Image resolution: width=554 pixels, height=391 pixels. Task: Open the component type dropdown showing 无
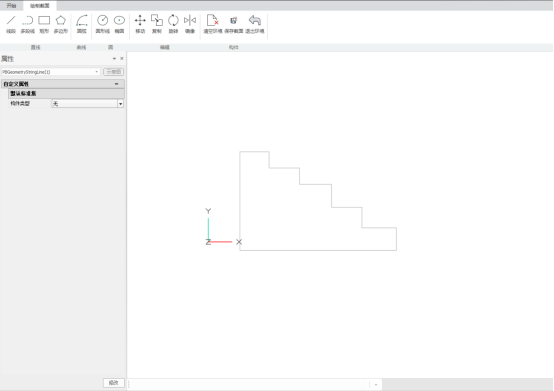pyautogui.click(x=88, y=103)
